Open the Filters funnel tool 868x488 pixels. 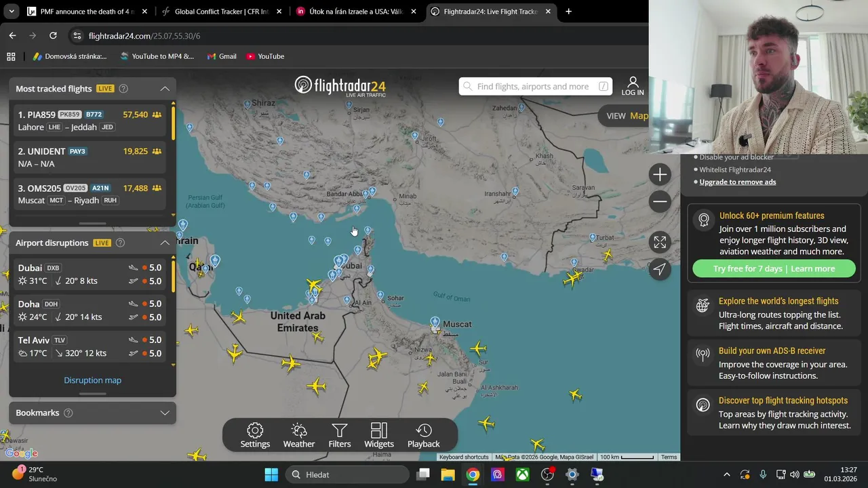(x=340, y=435)
